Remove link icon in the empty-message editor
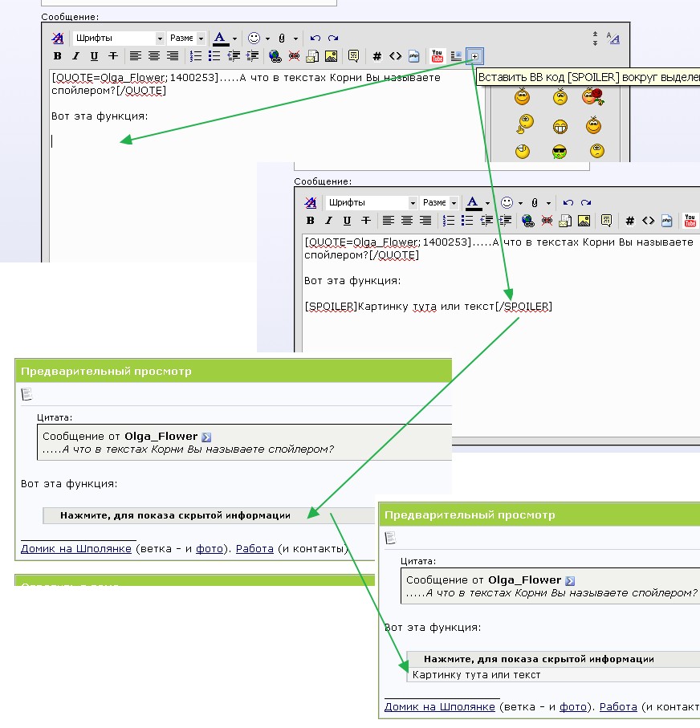700x728 pixels. click(294, 56)
